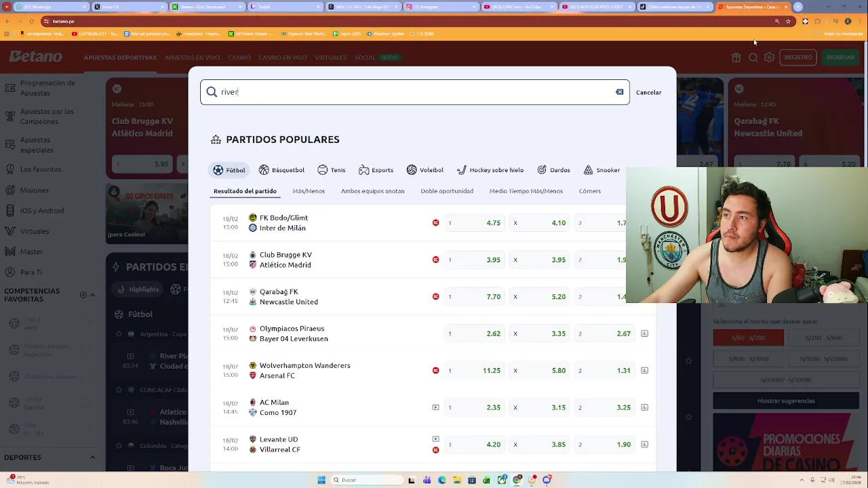Image resolution: width=868 pixels, height=488 pixels.
Task: Open the settings gear in Betano header
Action: (x=769, y=58)
